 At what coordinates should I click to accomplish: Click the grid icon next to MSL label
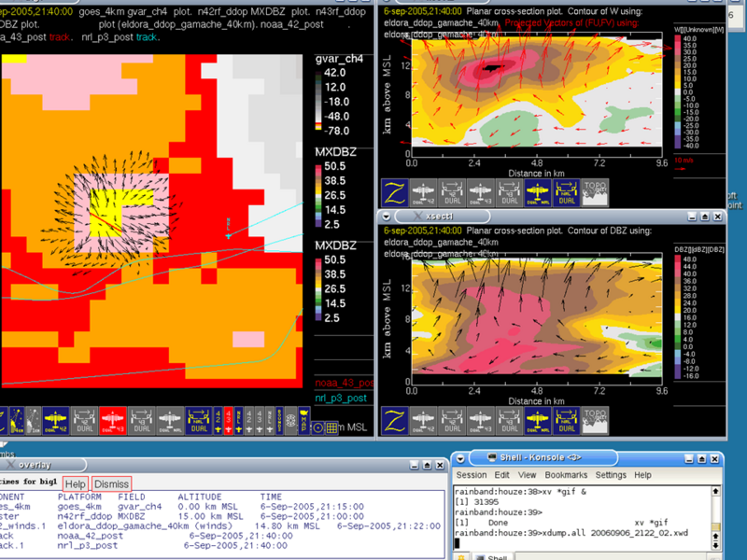click(331, 427)
